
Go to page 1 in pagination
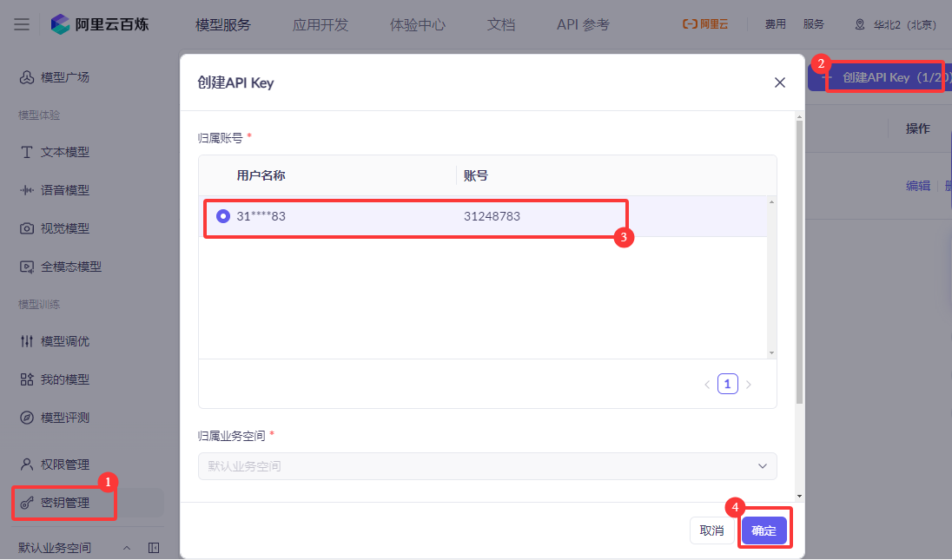pyautogui.click(x=727, y=384)
